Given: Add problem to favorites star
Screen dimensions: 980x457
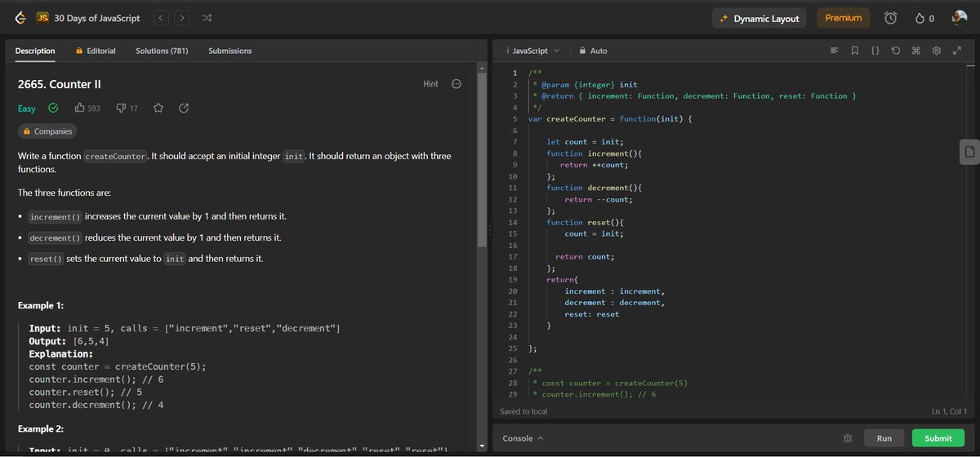Looking at the screenshot, I should [158, 108].
